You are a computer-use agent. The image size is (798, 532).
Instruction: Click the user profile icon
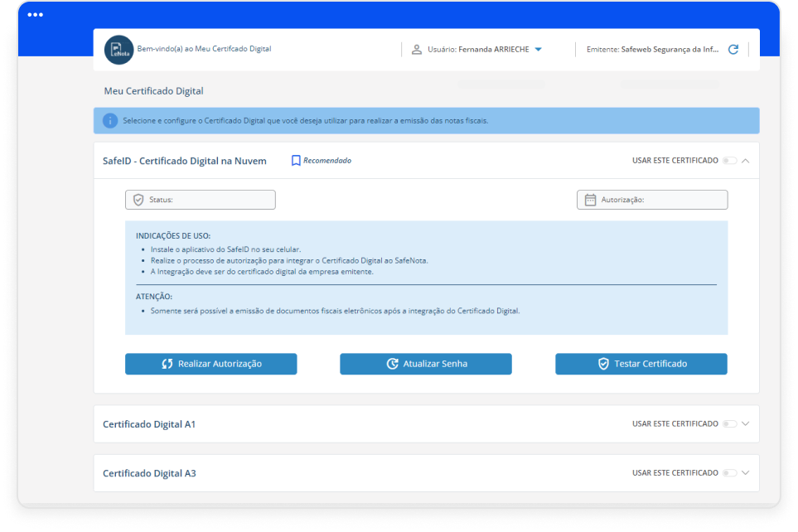pos(417,50)
